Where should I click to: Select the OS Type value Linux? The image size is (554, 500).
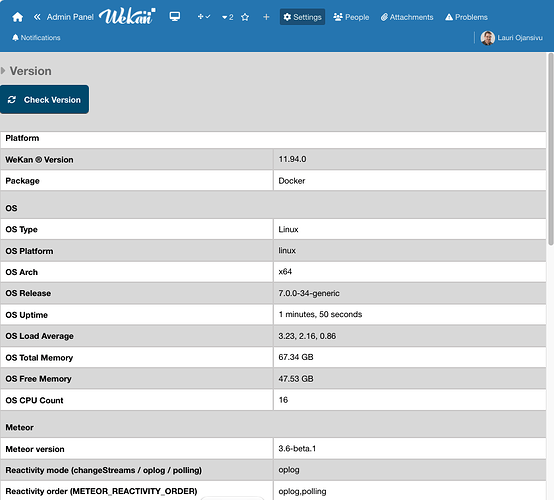click(x=288, y=229)
